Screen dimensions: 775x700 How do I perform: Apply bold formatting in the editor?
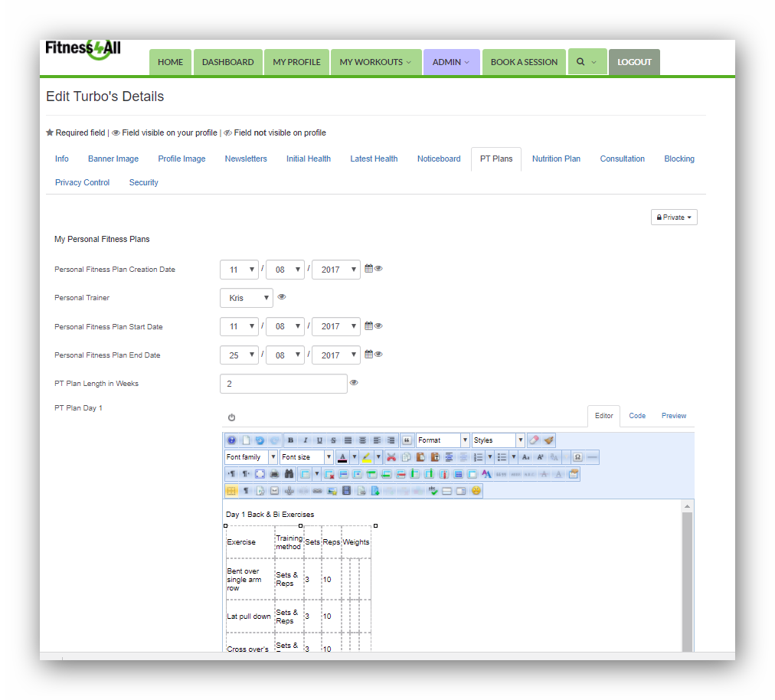(291, 440)
